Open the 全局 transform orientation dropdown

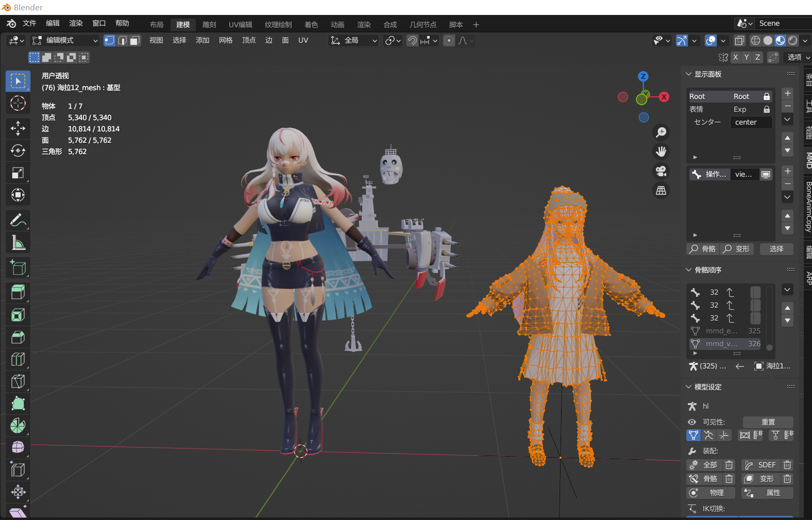[x=353, y=41]
